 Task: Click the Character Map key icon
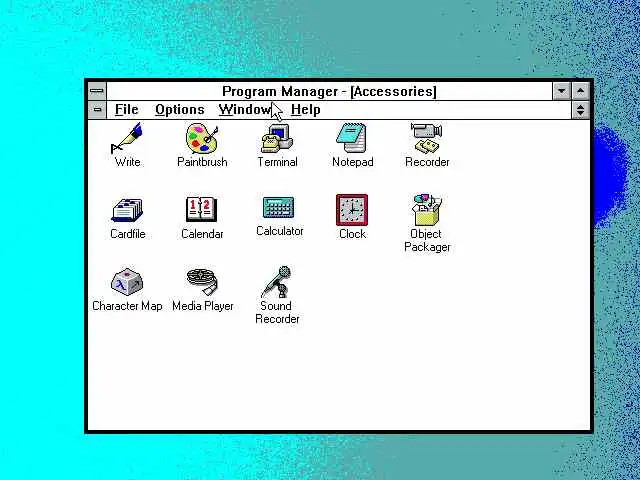pyautogui.click(x=127, y=282)
